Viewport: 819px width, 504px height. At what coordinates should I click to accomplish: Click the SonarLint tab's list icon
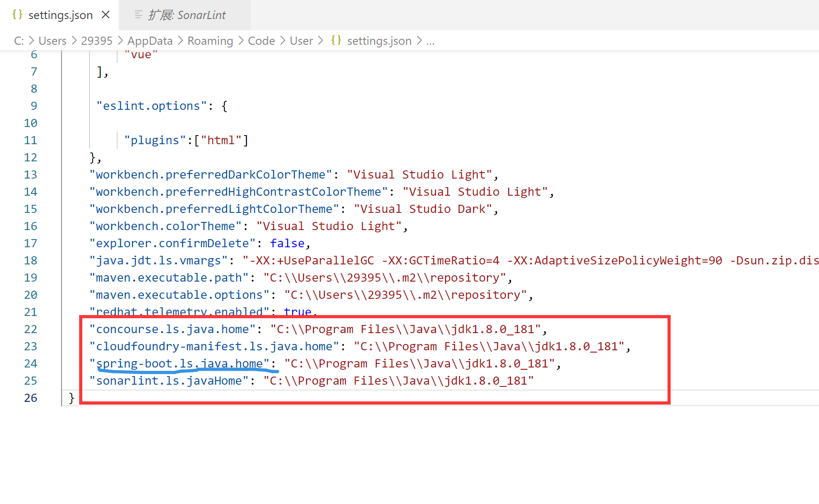(139, 15)
